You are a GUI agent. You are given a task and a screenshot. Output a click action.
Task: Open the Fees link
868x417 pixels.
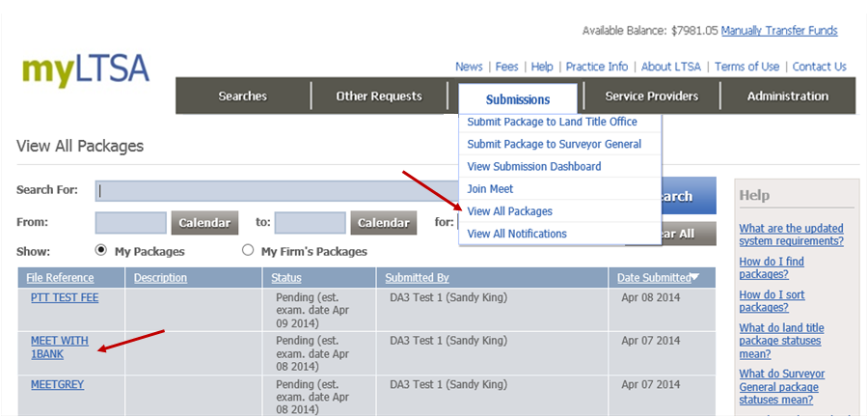(x=506, y=67)
